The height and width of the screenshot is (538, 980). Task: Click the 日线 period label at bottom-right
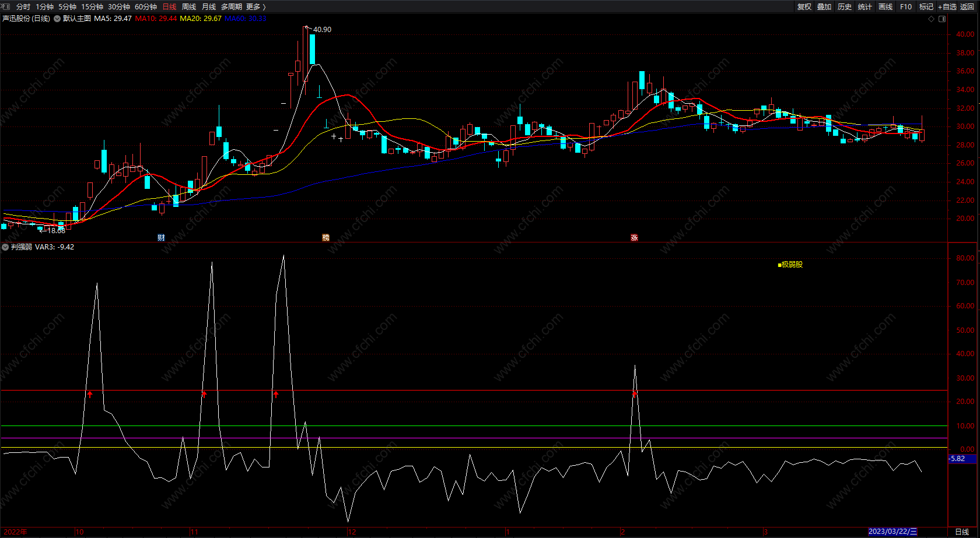click(962, 532)
